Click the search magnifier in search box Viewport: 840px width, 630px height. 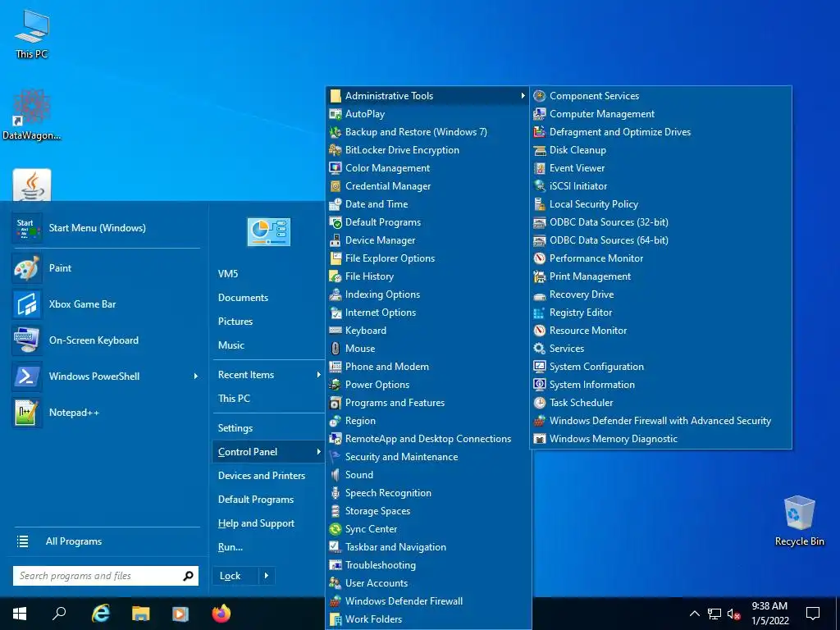click(188, 576)
